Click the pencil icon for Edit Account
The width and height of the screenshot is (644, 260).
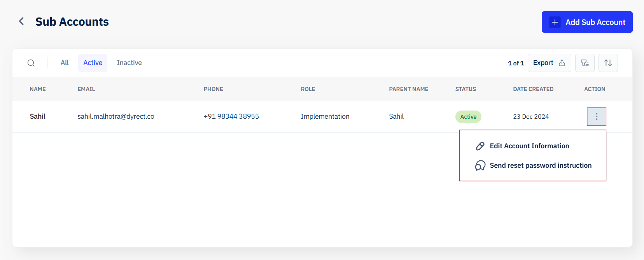[480, 146]
